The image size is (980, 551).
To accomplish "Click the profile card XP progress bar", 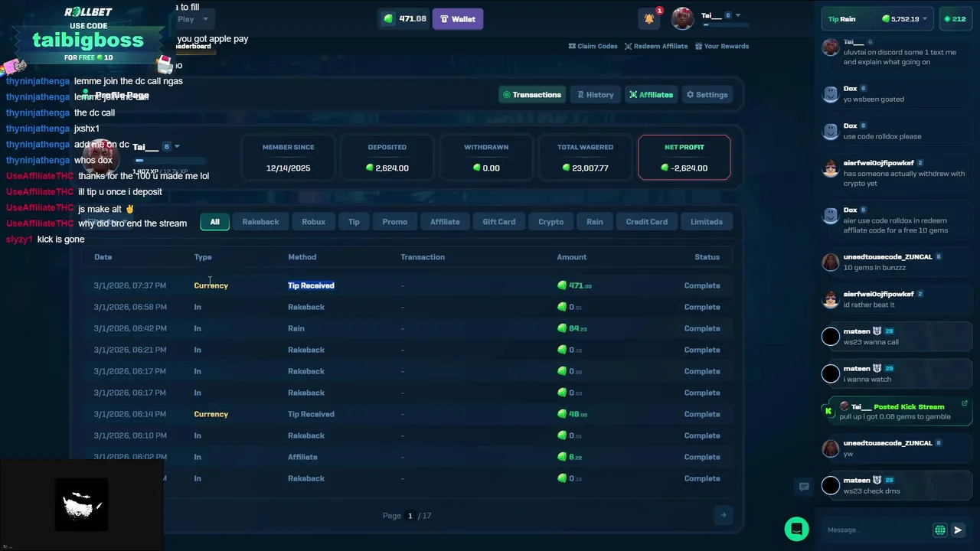I will tap(170, 161).
